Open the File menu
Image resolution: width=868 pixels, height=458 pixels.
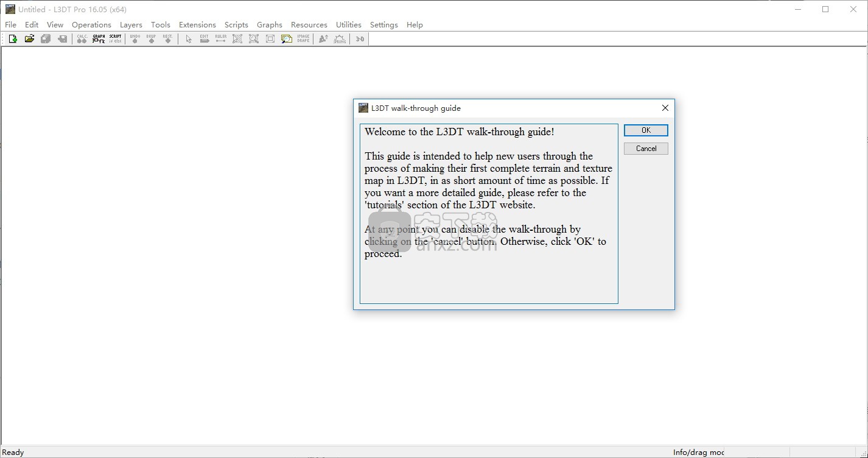click(11, 25)
